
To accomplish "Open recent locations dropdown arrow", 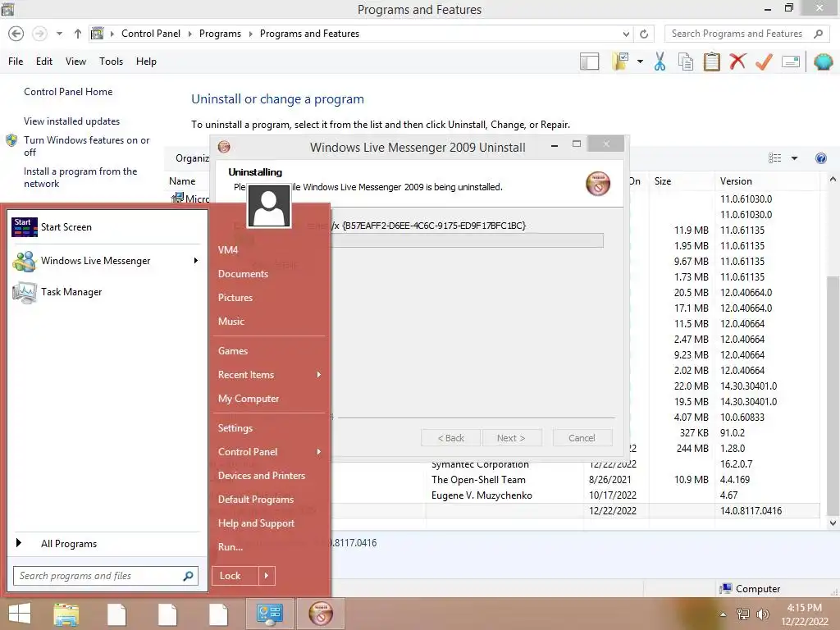I will (x=59, y=34).
